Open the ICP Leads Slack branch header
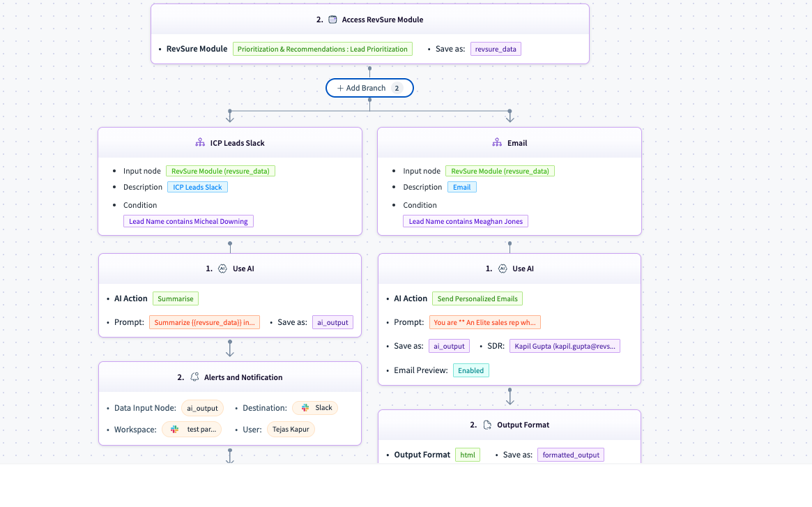812x507 pixels. [230, 142]
